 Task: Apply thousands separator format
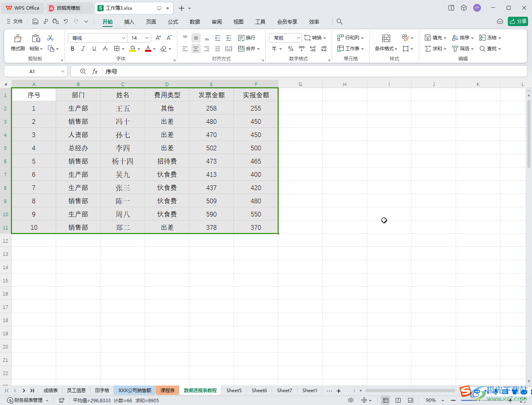[x=302, y=49]
